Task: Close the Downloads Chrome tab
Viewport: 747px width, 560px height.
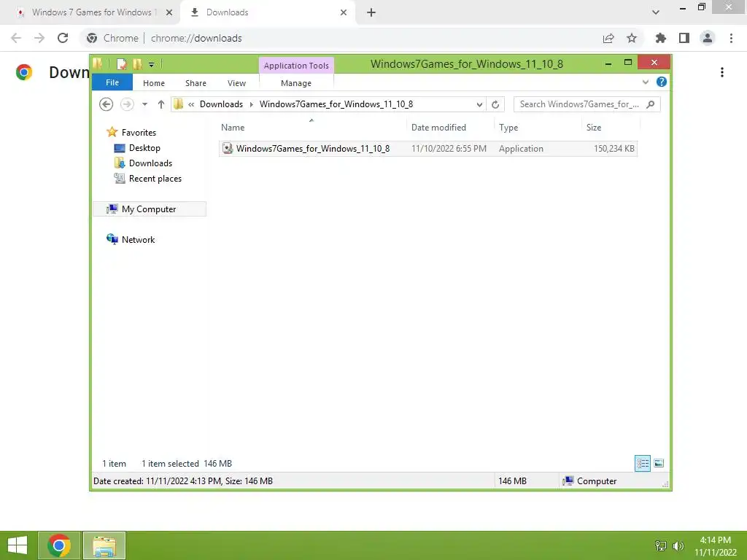Action: pyautogui.click(x=344, y=12)
